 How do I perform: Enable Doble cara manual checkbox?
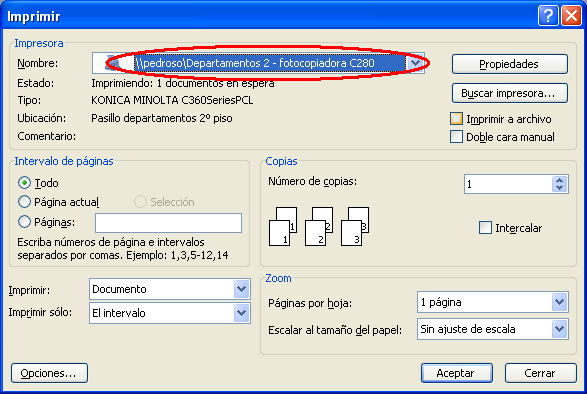tap(456, 137)
